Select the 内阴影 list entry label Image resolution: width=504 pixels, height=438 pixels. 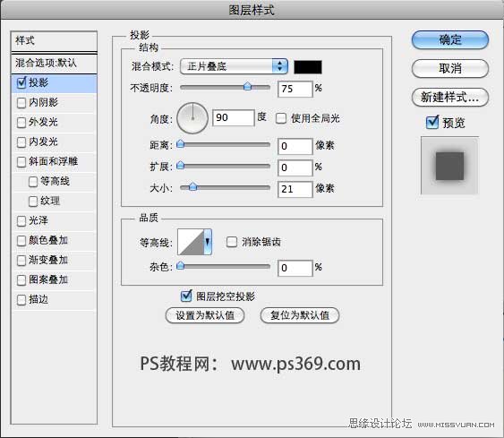(x=43, y=102)
